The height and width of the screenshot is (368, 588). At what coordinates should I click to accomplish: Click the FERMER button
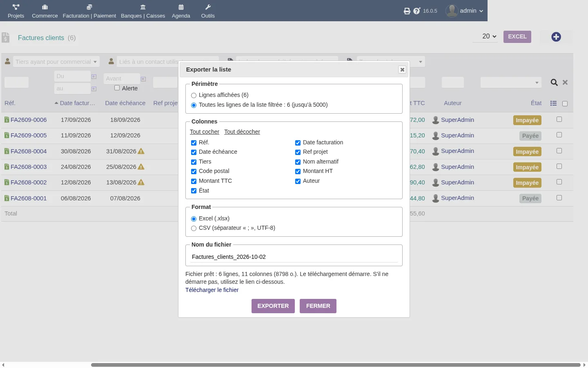click(x=318, y=306)
